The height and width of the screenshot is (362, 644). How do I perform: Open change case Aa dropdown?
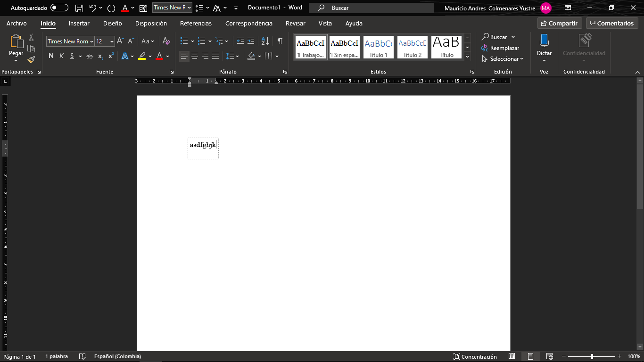coord(148,41)
